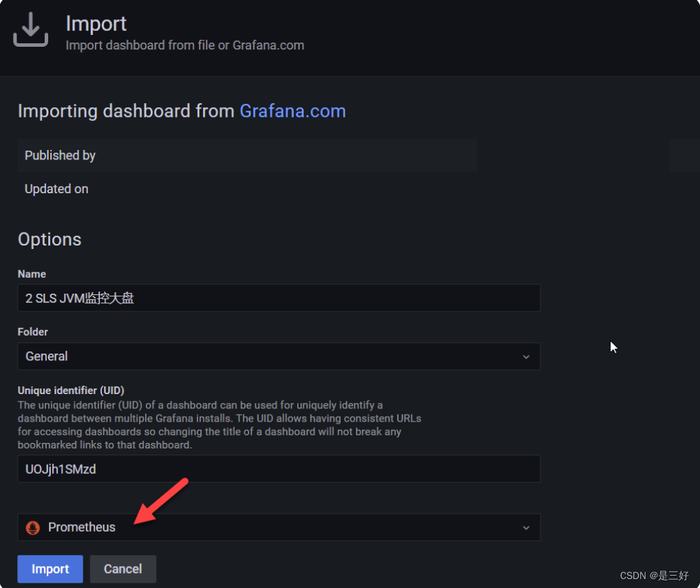Click the blue Import button
Screen dimensions: 700x588
50,569
